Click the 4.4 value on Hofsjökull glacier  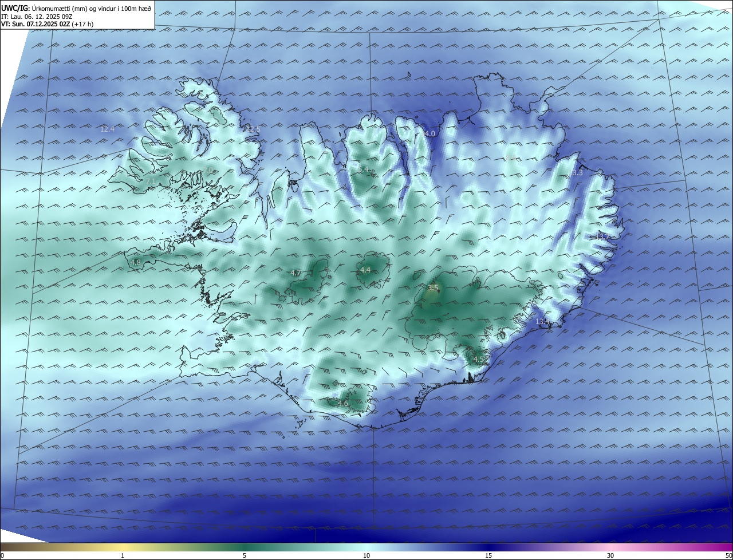click(x=365, y=270)
